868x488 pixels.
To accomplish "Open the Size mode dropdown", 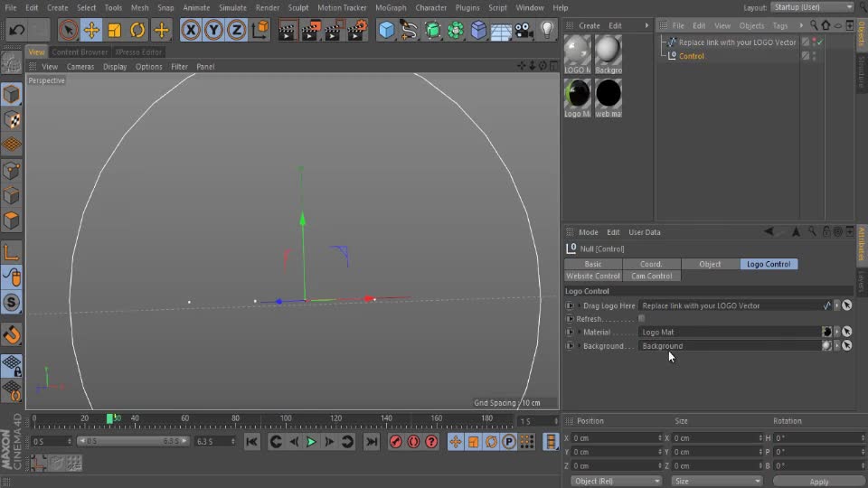I will click(716, 482).
